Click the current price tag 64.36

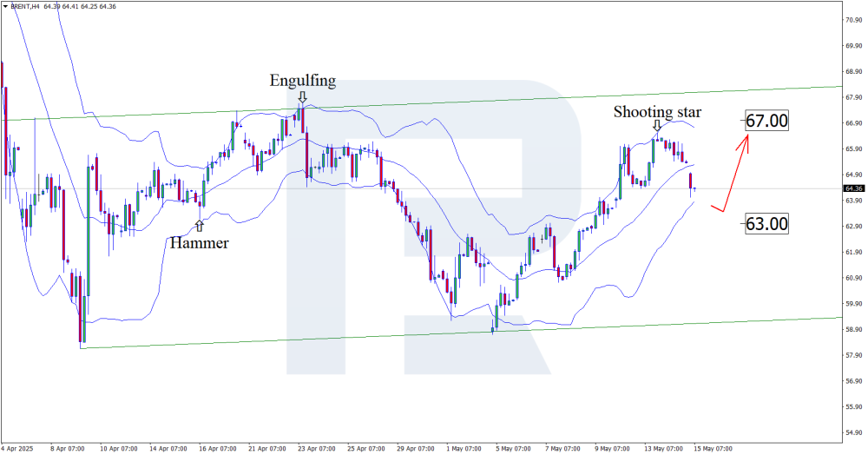[852, 188]
